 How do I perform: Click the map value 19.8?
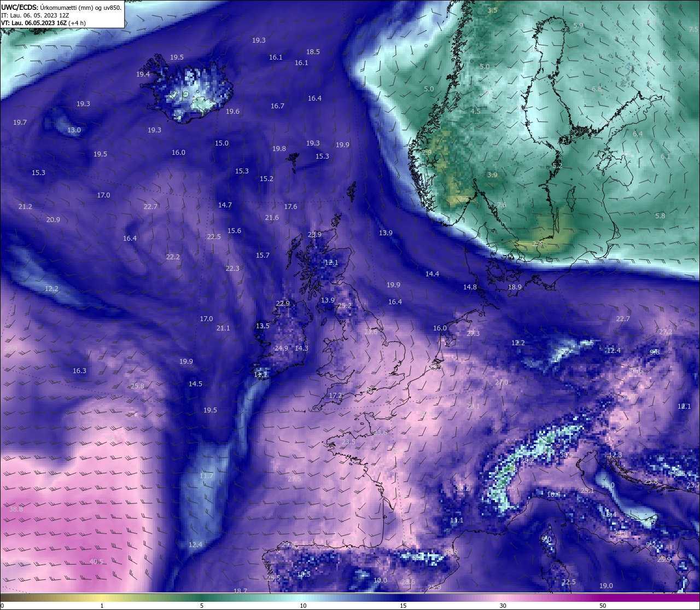pyautogui.click(x=279, y=149)
